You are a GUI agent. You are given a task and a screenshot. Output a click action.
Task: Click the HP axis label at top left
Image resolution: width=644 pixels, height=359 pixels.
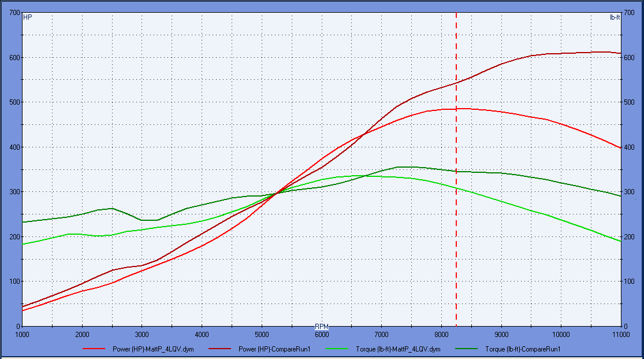click(27, 17)
